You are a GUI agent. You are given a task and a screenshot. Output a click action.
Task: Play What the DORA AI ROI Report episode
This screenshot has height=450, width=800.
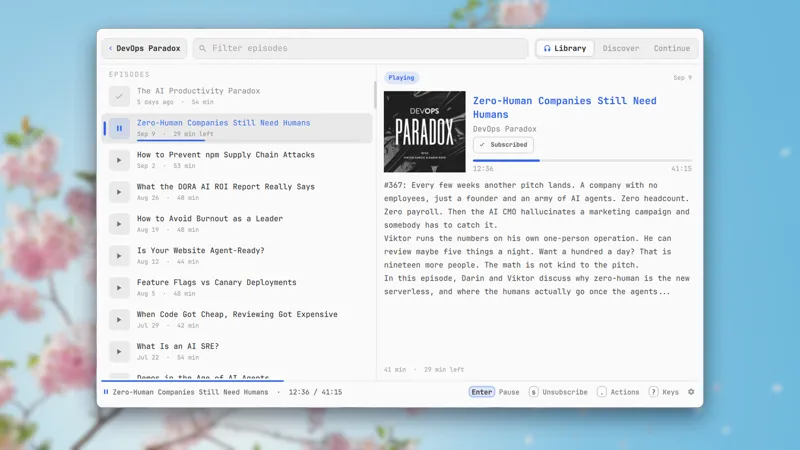[x=119, y=192]
